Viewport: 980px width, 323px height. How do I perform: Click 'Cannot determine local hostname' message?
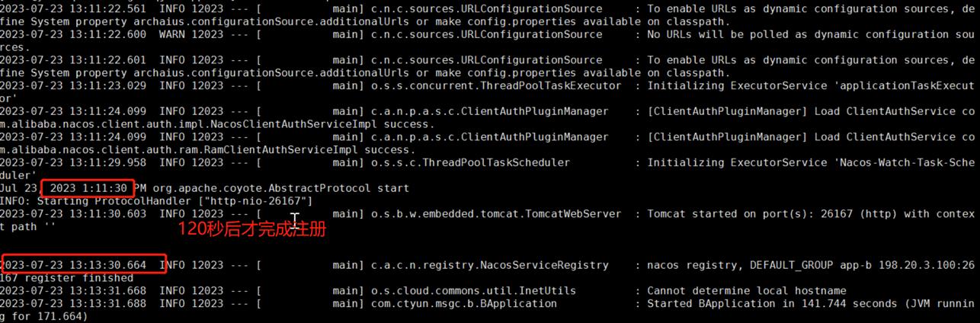747,291
